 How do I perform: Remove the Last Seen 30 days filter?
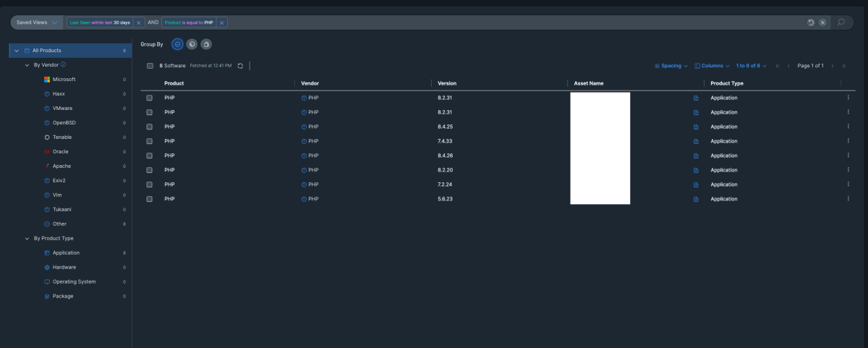coord(139,22)
